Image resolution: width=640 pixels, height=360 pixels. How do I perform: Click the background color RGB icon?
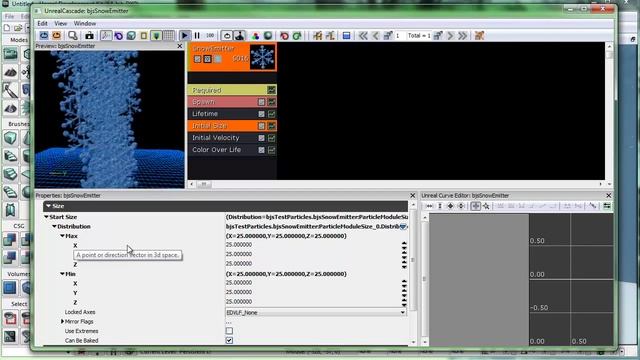[x=256, y=36]
